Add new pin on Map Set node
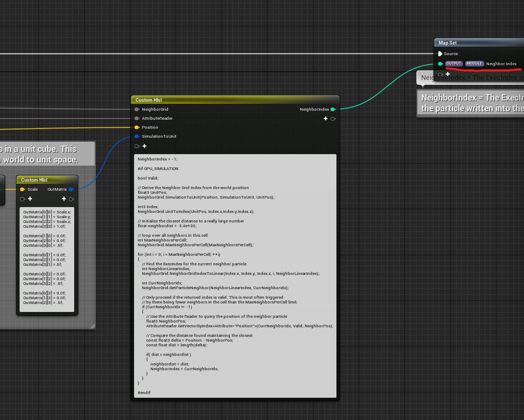524x420 pixels. click(448, 74)
